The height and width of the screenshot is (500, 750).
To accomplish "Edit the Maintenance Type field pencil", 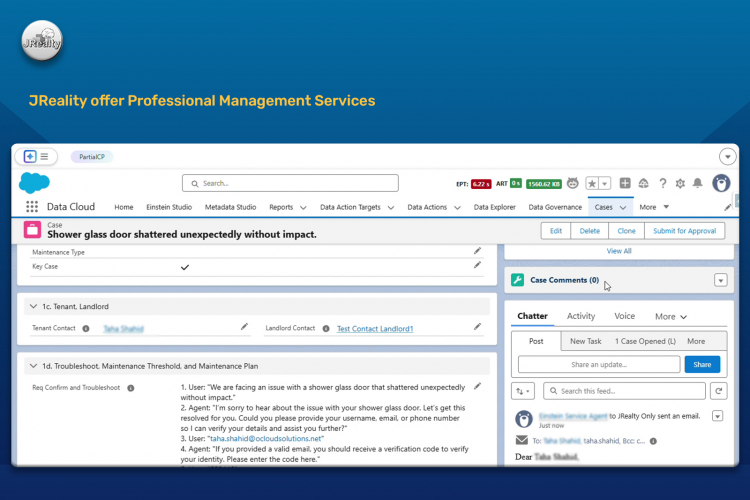I will click(477, 251).
